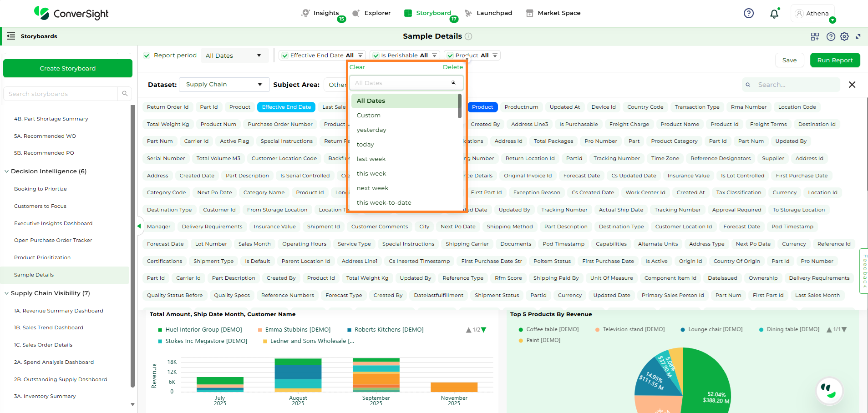Toggle the Storyboards hamburger menu icon
The image size is (868, 413).
(11, 36)
